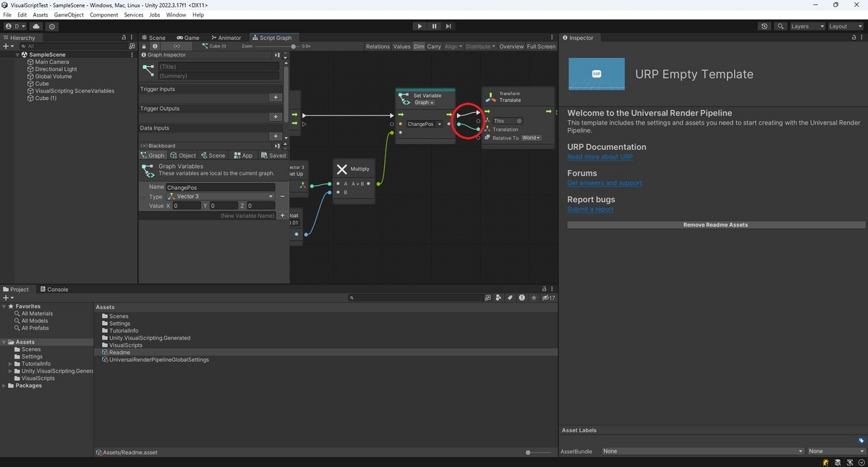Click the Transform Translate node icon
Screen dimensions: 868x467
[x=491, y=96]
